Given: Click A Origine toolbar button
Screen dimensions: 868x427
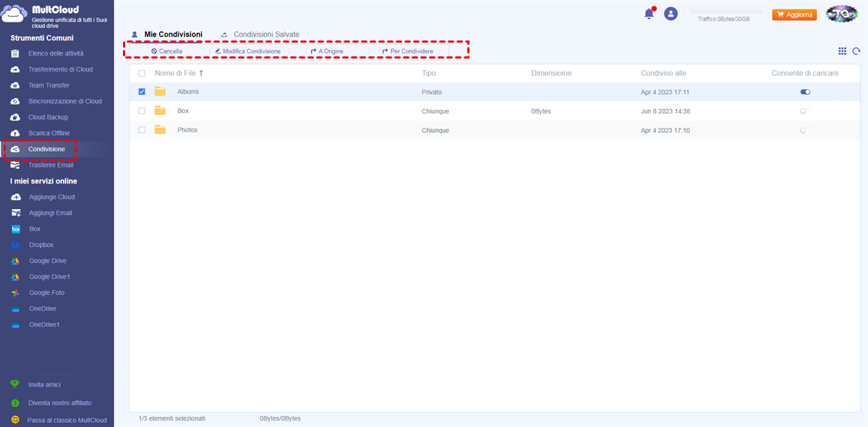Looking at the screenshot, I should coord(327,51).
